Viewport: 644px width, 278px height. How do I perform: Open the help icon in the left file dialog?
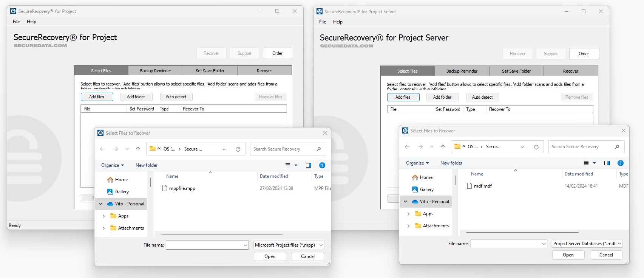322,165
